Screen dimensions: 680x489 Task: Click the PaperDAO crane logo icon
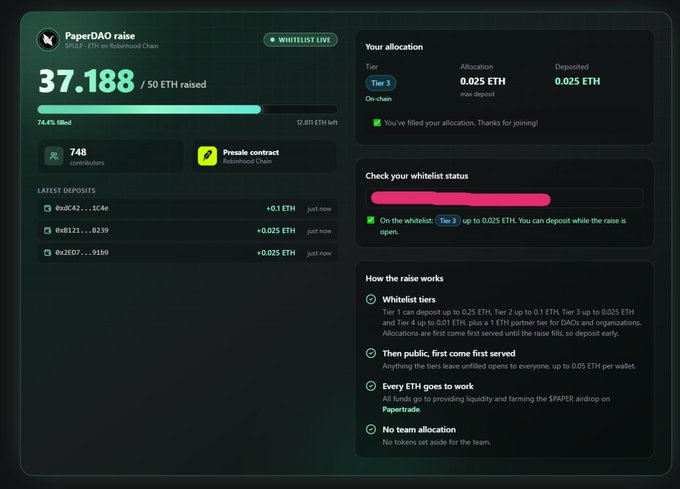click(x=48, y=39)
